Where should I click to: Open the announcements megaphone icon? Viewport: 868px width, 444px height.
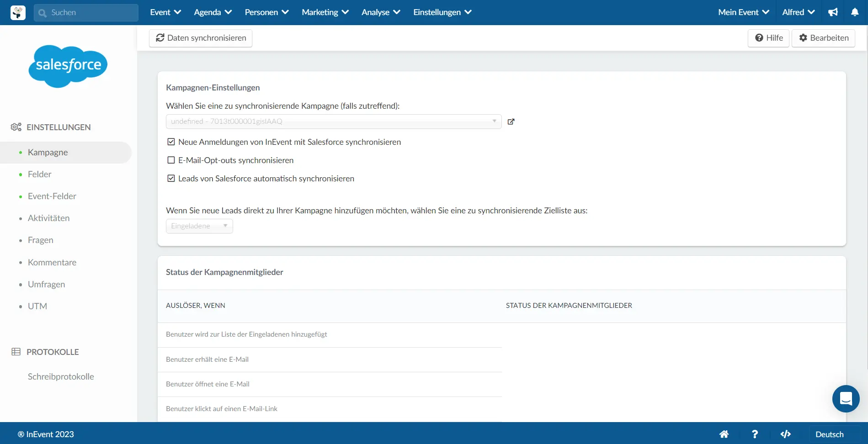click(x=833, y=12)
